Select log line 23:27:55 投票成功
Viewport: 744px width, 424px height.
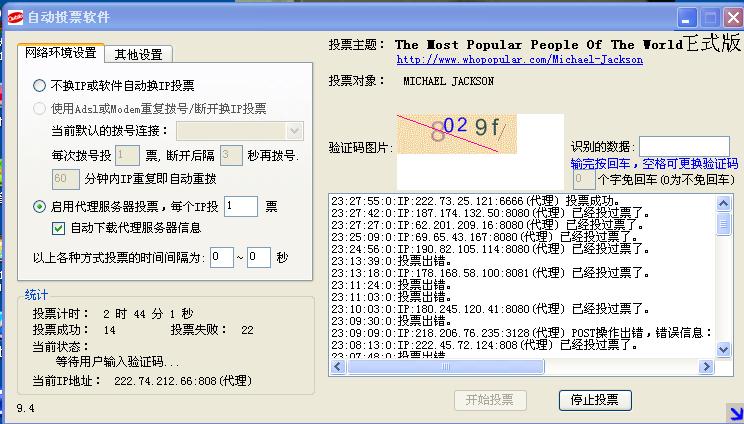click(x=475, y=201)
